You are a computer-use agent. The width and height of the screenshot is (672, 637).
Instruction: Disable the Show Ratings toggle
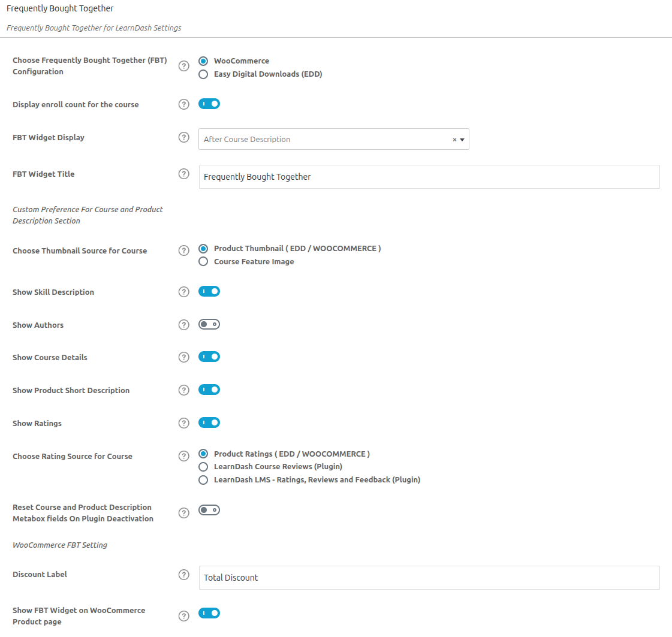point(209,422)
